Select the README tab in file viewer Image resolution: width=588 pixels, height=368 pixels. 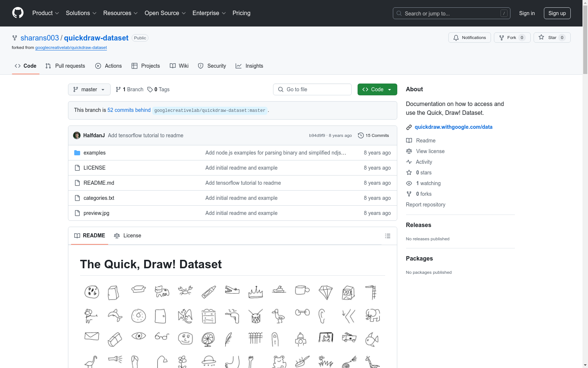pyautogui.click(x=90, y=236)
